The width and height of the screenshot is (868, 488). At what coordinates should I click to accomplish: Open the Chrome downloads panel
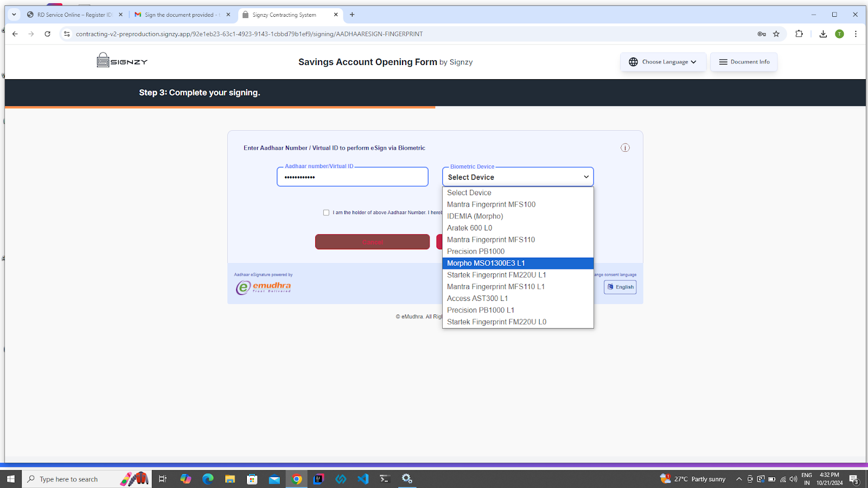click(x=823, y=34)
